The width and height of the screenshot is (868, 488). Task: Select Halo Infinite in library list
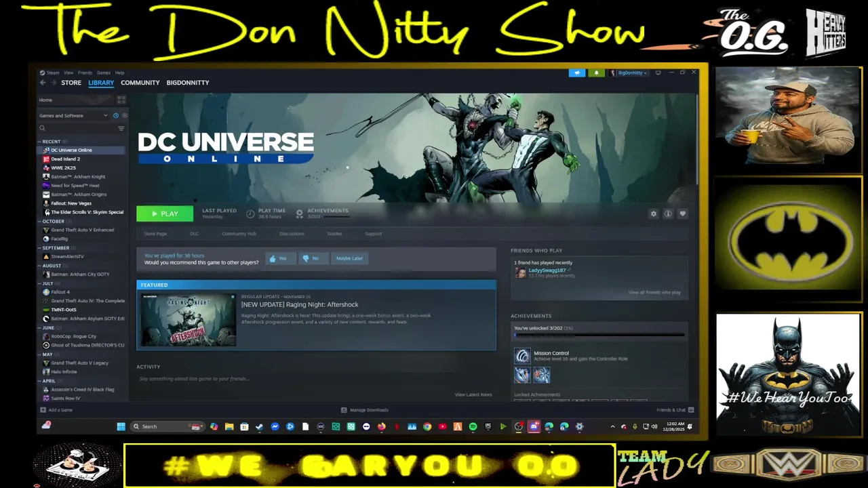pyautogui.click(x=64, y=371)
